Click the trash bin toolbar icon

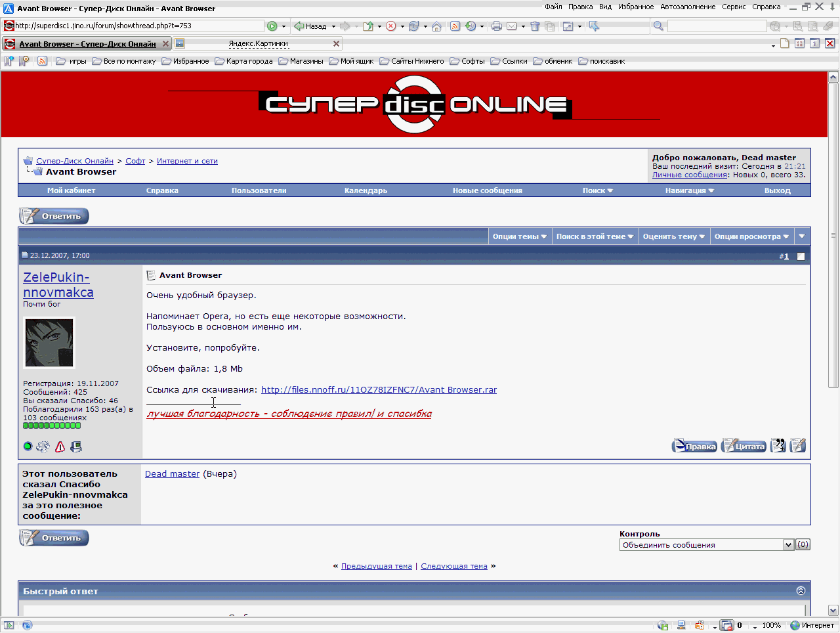coord(535,26)
